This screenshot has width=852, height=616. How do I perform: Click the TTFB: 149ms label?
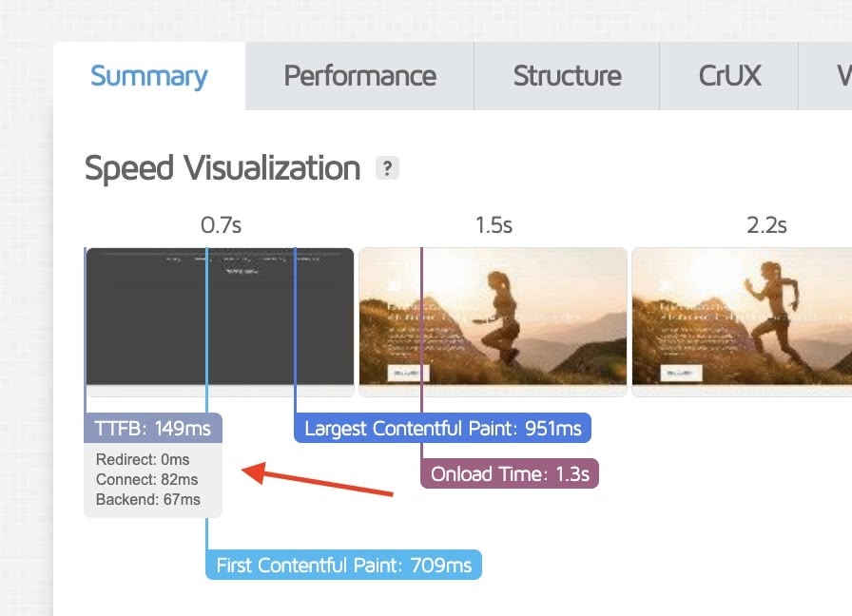pos(153,429)
